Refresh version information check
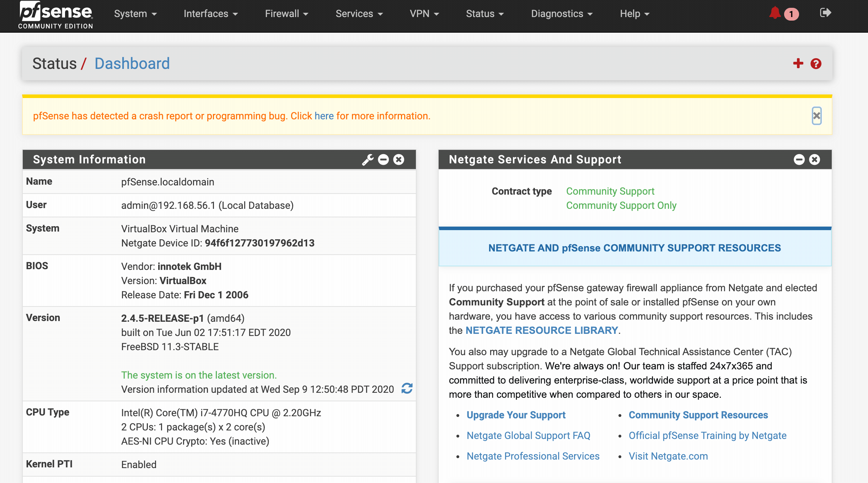The image size is (868, 483). pyautogui.click(x=407, y=389)
